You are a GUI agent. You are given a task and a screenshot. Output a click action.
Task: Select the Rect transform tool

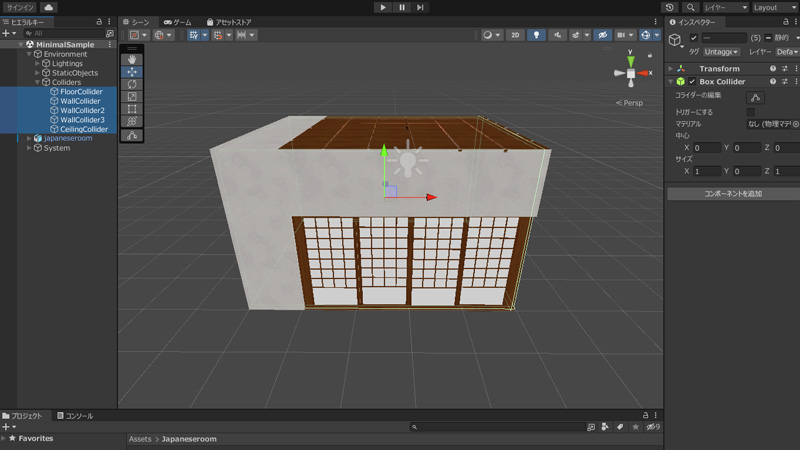tap(133, 109)
